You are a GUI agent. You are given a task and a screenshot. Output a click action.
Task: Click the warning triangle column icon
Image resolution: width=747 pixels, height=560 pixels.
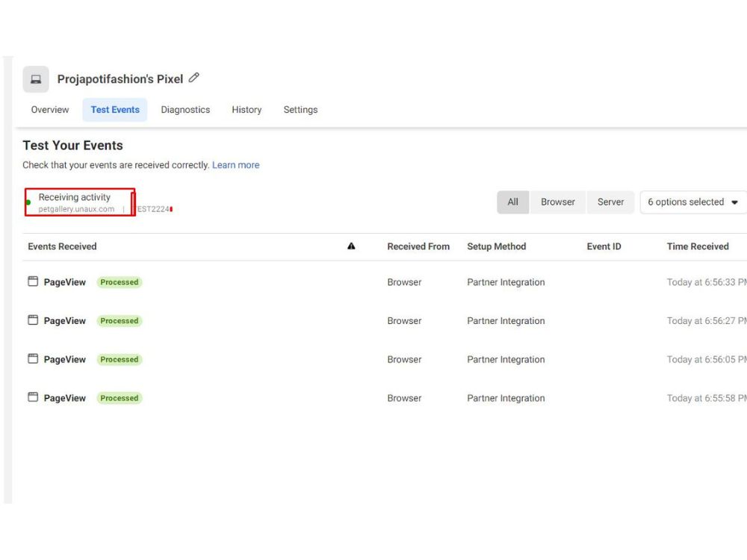pos(351,246)
